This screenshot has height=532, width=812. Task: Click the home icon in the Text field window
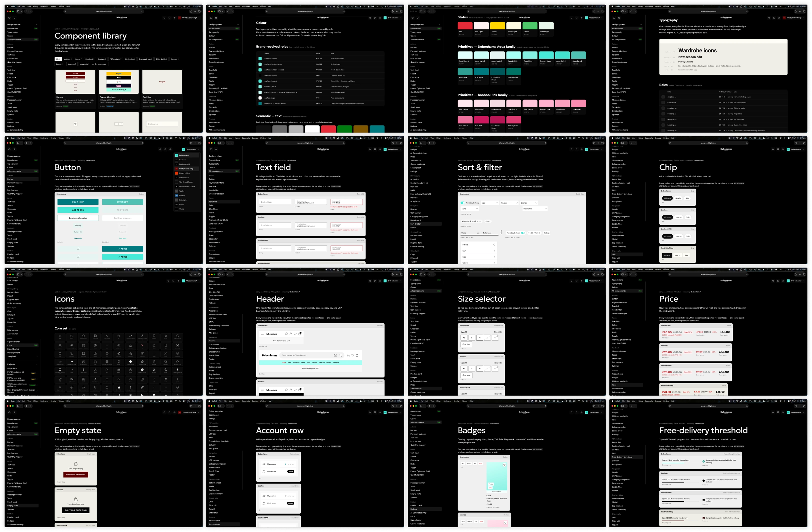coord(216,149)
